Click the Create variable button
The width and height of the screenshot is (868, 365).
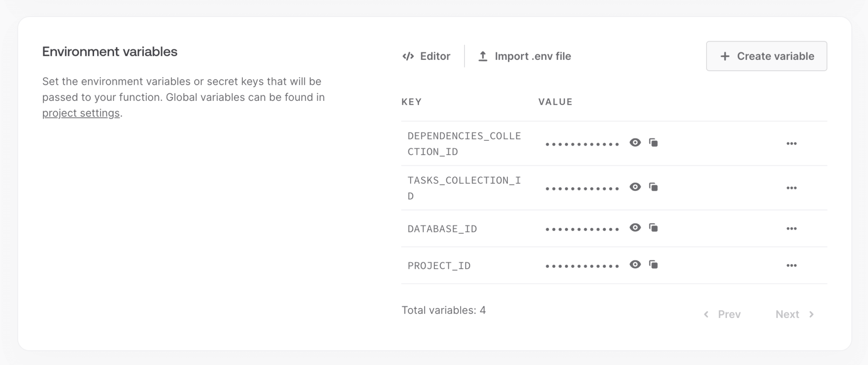[766, 56]
